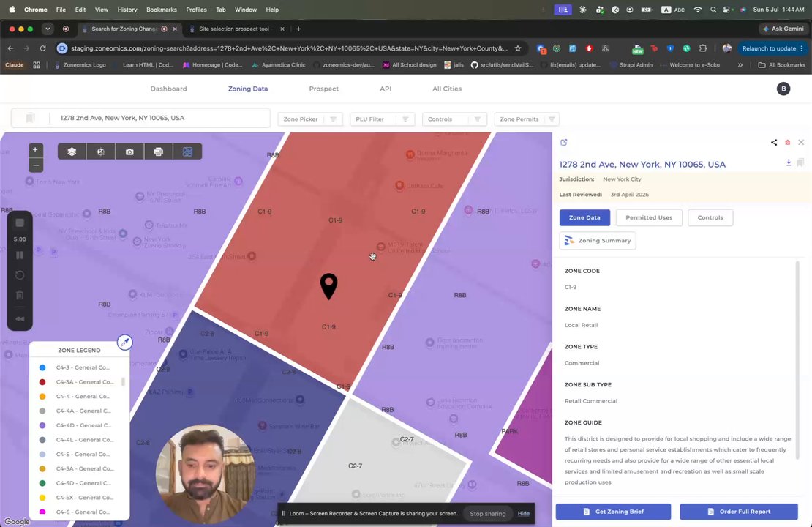Zoom in the map with plus button
This screenshot has height=527, width=812.
click(35, 150)
